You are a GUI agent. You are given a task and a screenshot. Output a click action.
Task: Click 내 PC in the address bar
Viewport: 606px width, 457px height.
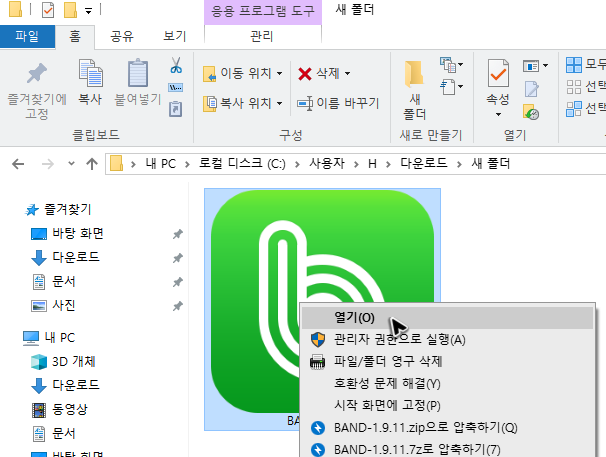tap(160, 164)
